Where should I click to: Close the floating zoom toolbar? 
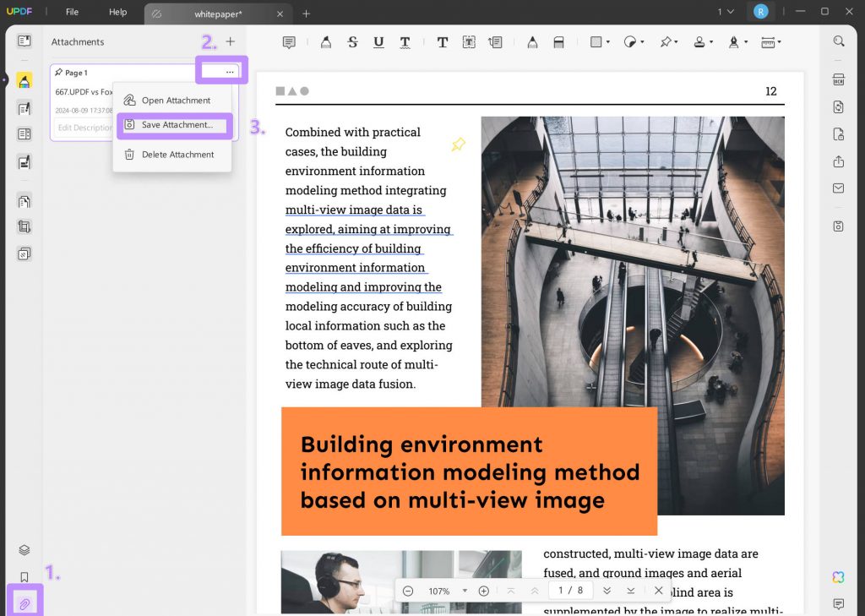point(658,591)
